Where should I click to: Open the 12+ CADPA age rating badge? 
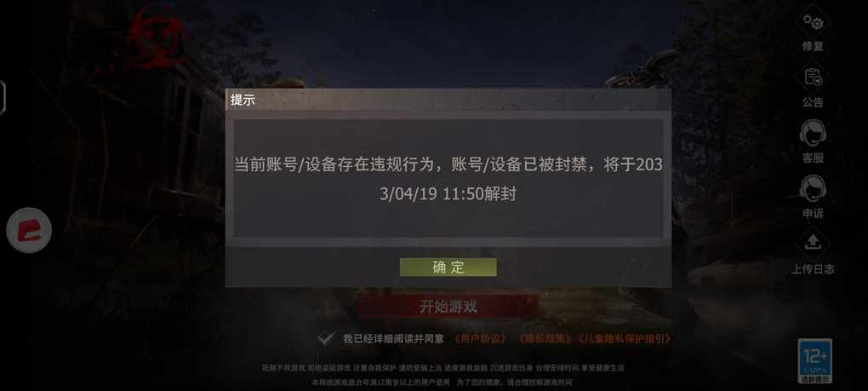[x=815, y=360]
